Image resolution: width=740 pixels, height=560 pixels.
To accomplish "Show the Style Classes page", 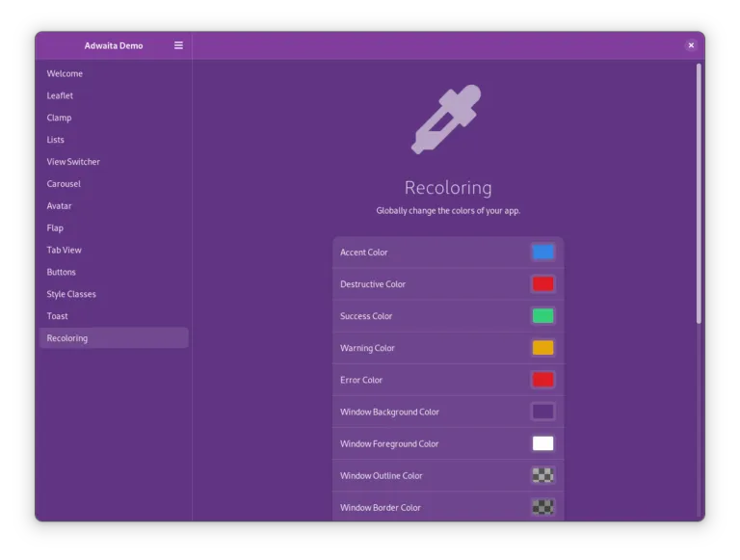I will point(71,294).
